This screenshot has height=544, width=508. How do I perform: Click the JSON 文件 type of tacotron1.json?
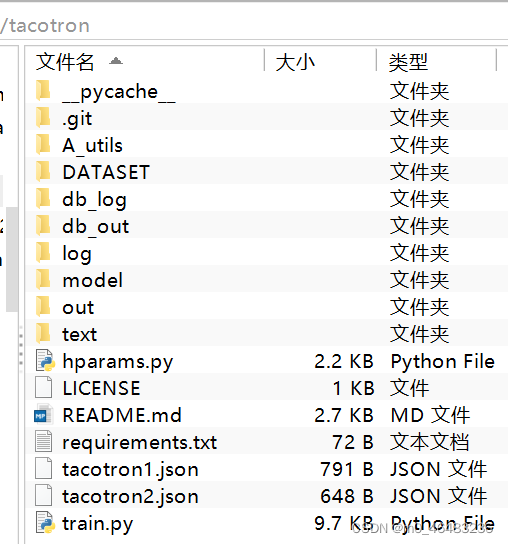point(439,469)
